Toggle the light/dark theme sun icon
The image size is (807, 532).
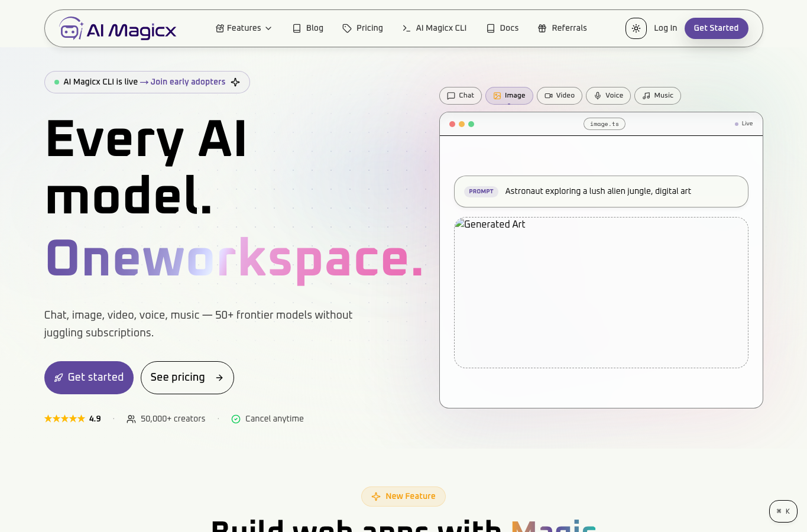coord(636,28)
